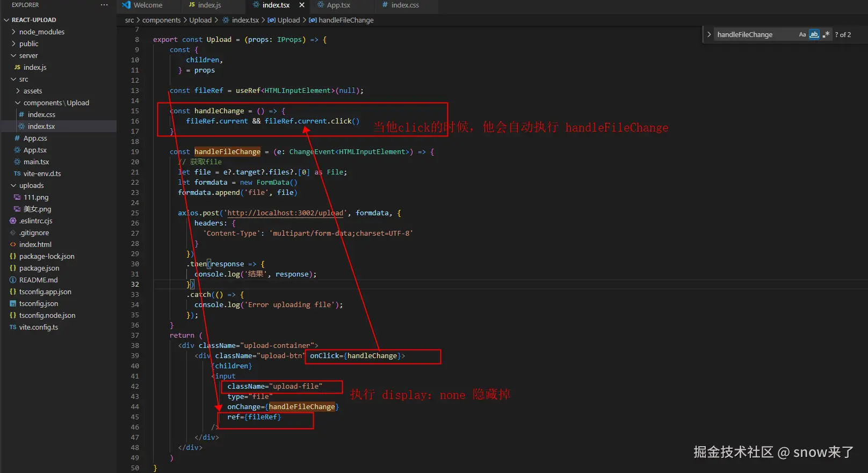Click highlighted handleFileChange on line 19

point(227,152)
